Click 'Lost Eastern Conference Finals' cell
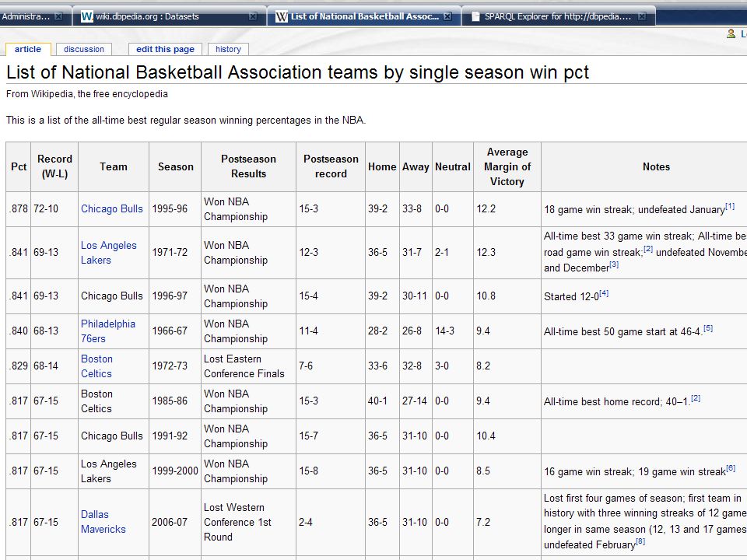Image resolution: width=747 pixels, height=560 pixels. click(x=249, y=366)
